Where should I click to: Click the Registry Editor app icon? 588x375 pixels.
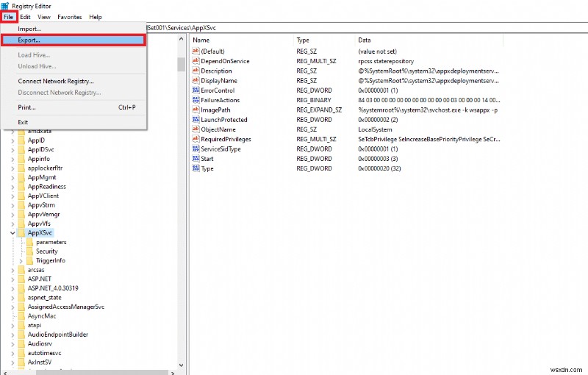[x=5, y=6]
